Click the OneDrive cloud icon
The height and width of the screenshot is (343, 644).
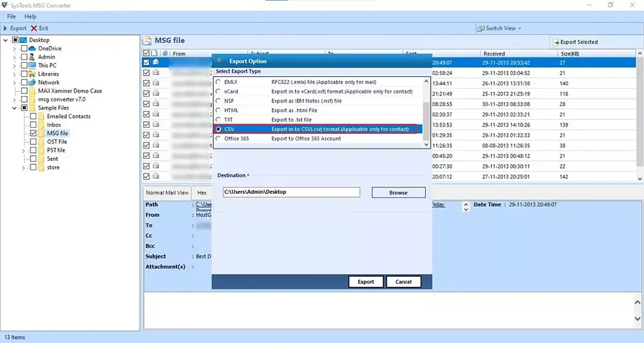coord(32,48)
